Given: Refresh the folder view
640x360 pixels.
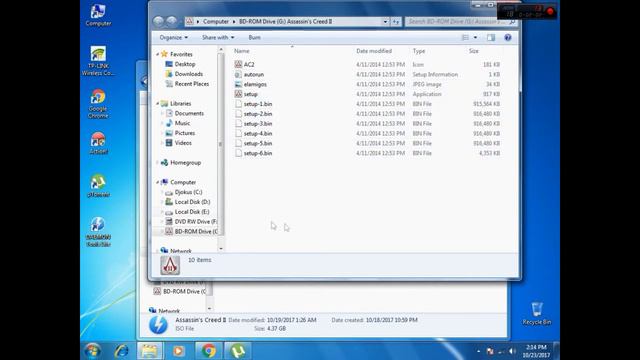Looking at the screenshot, I should (396, 22).
